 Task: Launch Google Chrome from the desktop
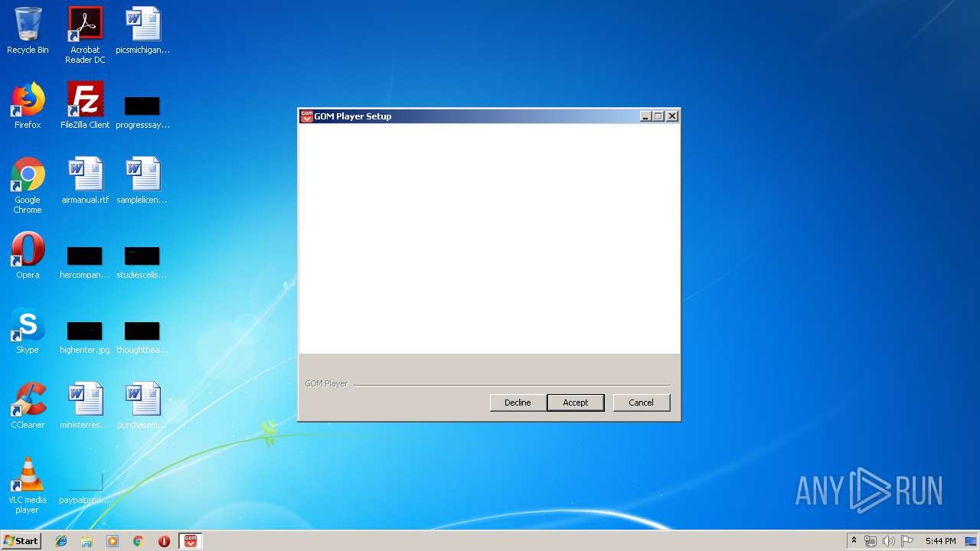(28, 185)
